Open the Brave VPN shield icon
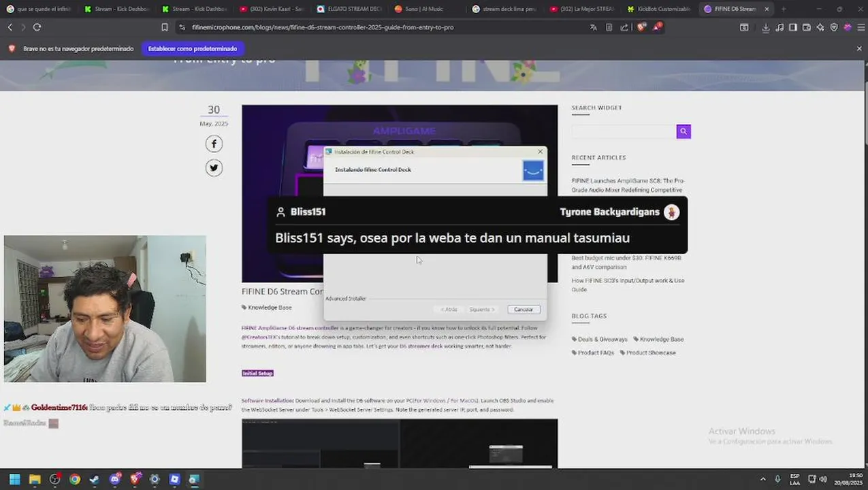Viewport: 868px width, 490px height. (834, 27)
